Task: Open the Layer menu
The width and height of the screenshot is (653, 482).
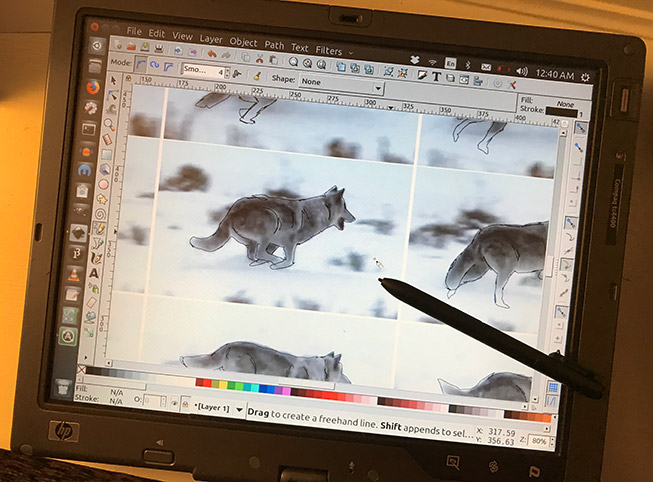Action: tap(211, 39)
